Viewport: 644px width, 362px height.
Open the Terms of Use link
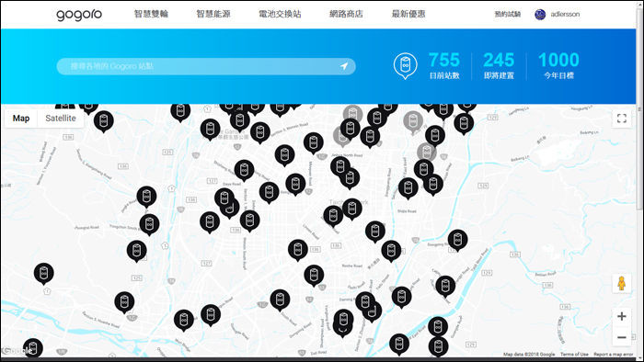(574, 355)
